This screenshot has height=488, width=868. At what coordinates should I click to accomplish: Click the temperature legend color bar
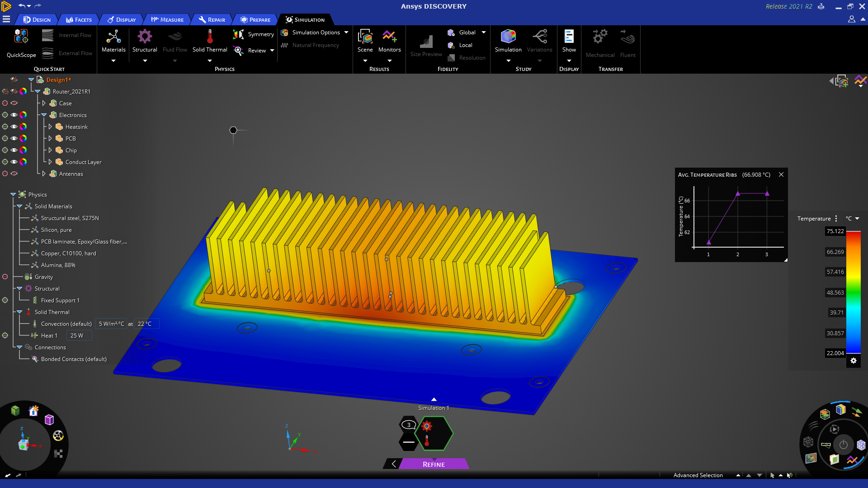(853, 292)
